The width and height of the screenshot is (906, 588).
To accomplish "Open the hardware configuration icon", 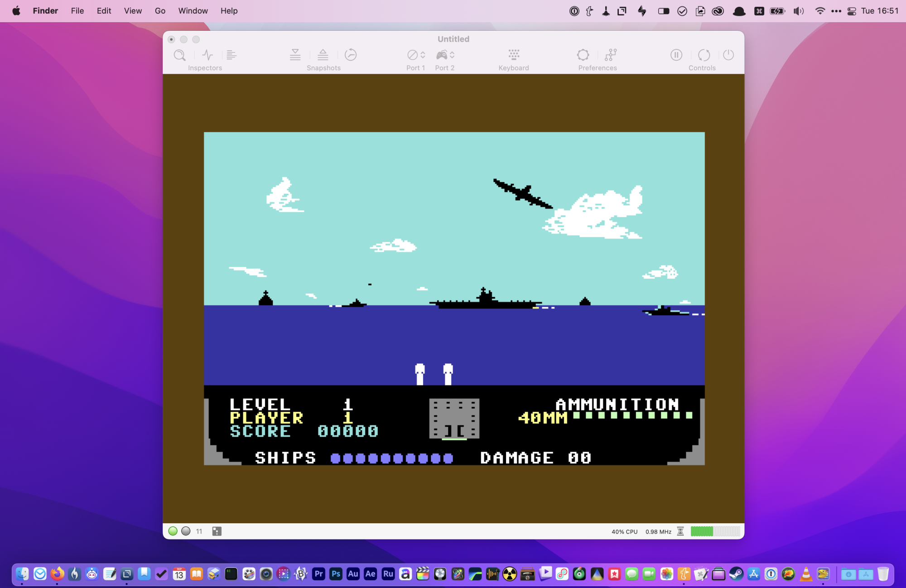I will [x=611, y=55].
